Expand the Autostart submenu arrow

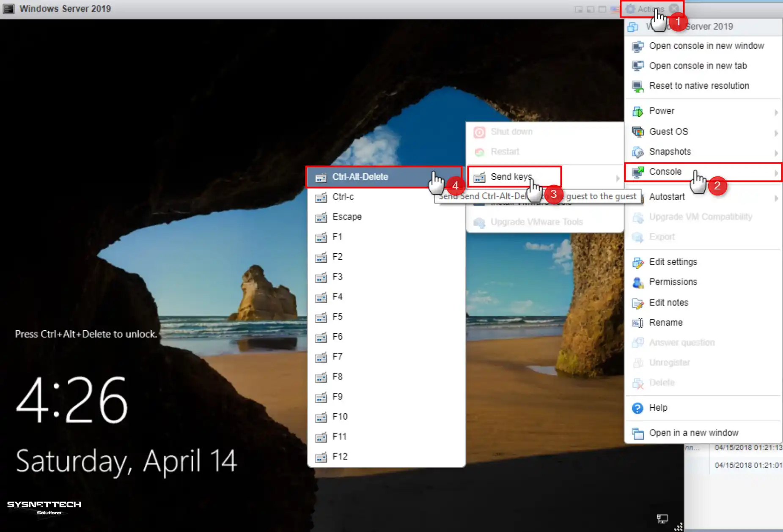[x=776, y=198]
